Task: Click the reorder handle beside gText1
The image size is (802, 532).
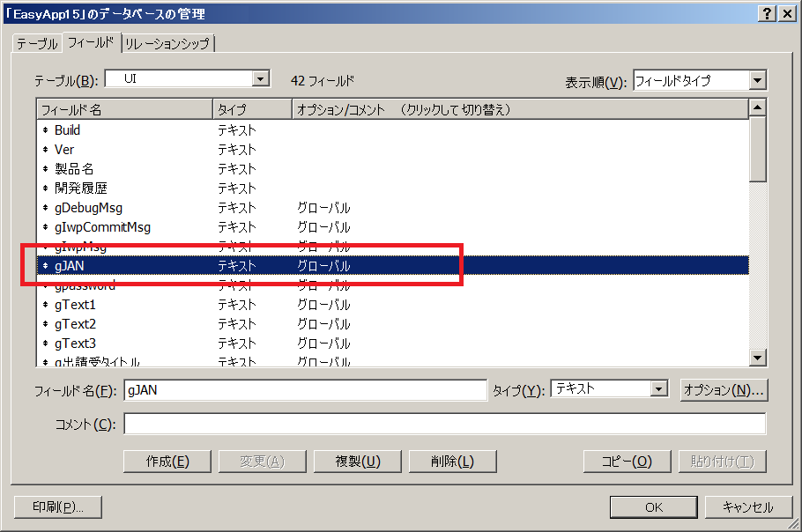Action: 46,305
